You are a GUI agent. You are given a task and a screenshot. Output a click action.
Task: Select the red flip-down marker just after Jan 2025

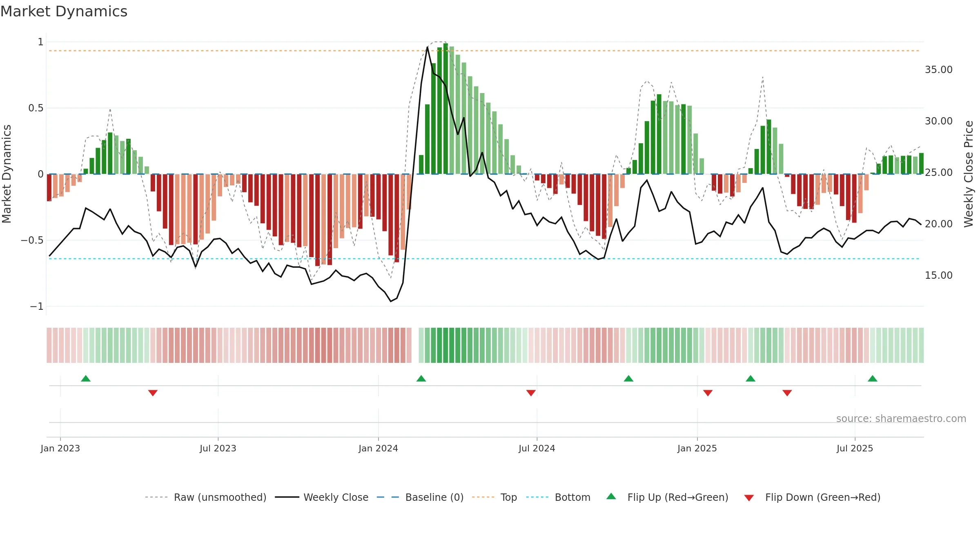point(708,393)
